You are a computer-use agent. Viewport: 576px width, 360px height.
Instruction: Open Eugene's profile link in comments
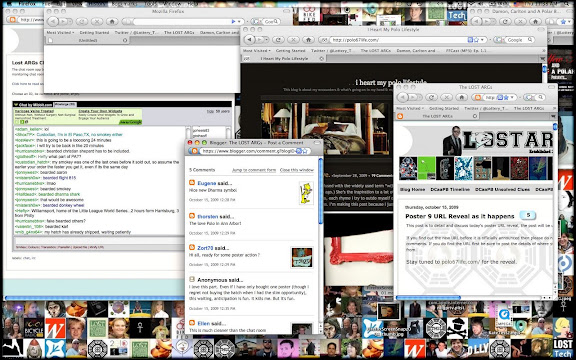[207, 183]
